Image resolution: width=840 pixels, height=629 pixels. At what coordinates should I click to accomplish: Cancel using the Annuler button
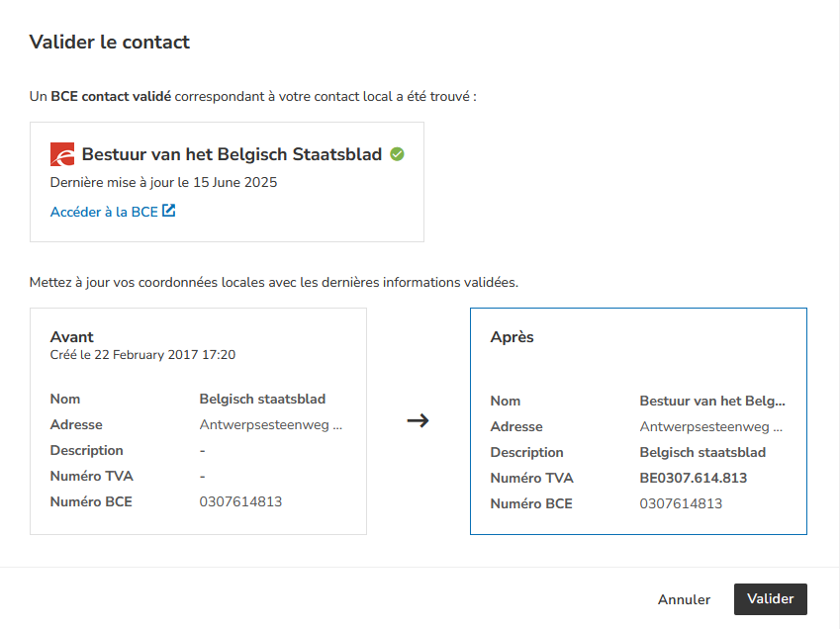pyautogui.click(x=684, y=599)
